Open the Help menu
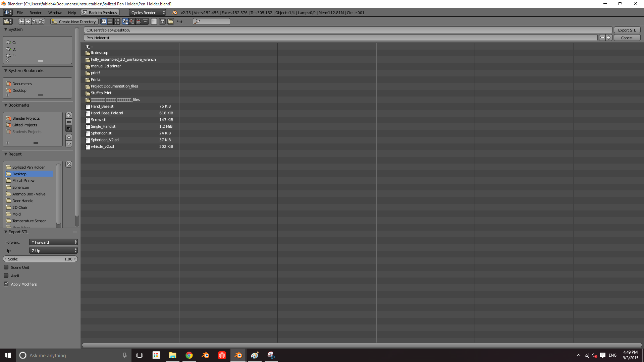The width and height of the screenshot is (644, 362). point(72,12)
